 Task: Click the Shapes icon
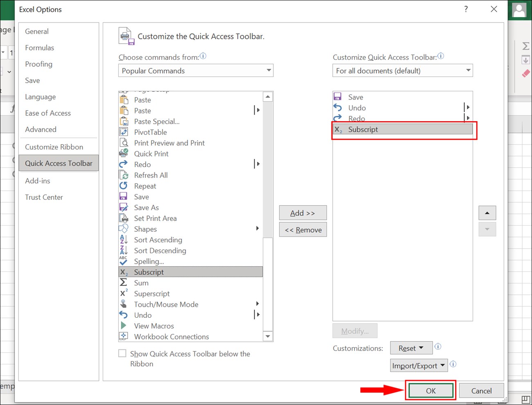tap(124, 229)
